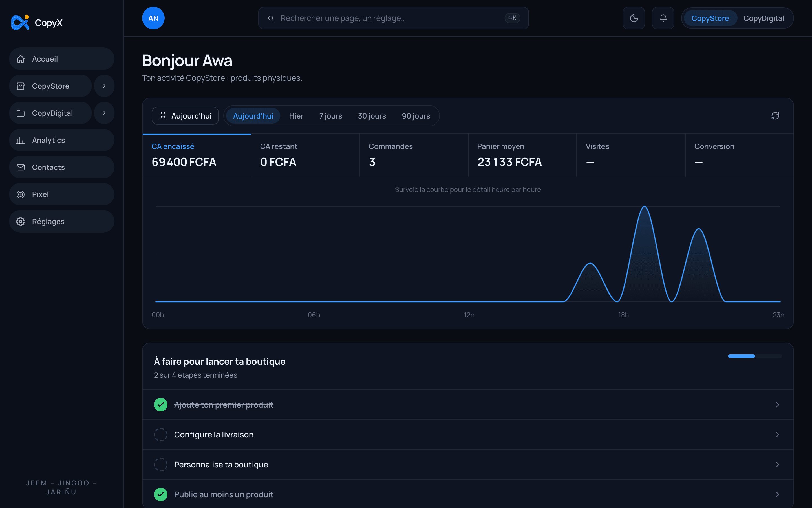Select the 7 jours period tab
The image size is (812, 508).
coord(330,116)
